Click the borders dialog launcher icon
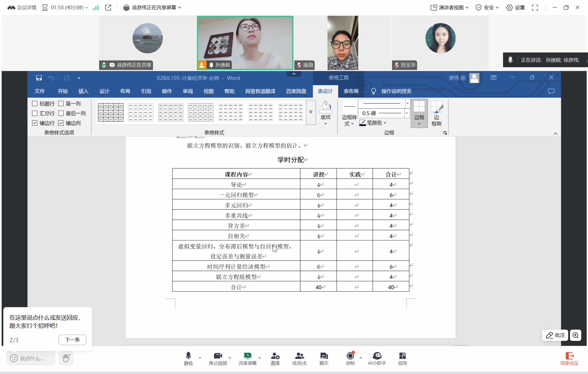Viewport: 588px width, 374px height. pos(445,133)
